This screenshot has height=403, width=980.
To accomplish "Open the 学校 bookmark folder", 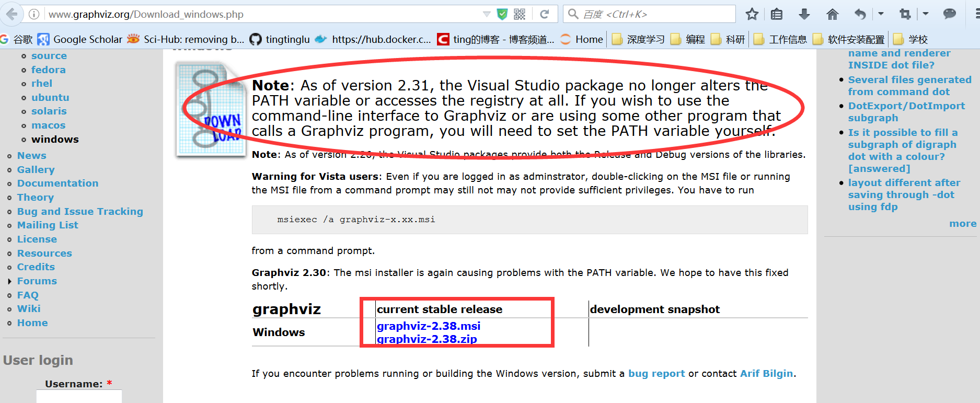I will 910,39.
